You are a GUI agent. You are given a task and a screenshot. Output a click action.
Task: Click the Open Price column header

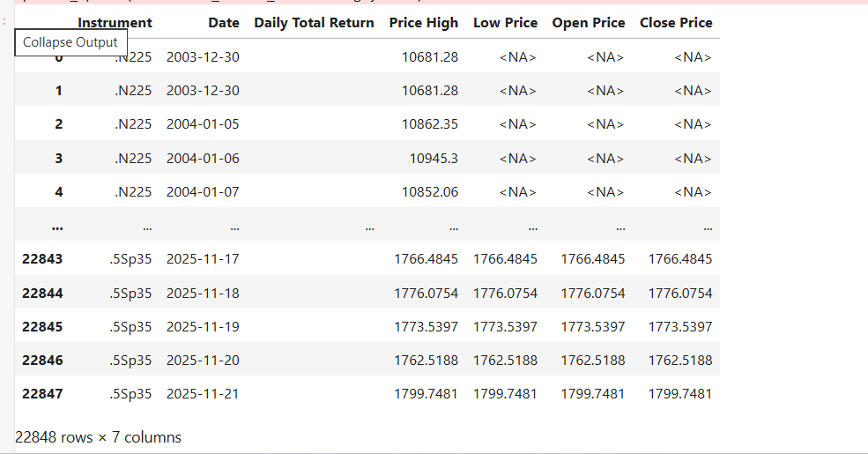pos(589,23)
